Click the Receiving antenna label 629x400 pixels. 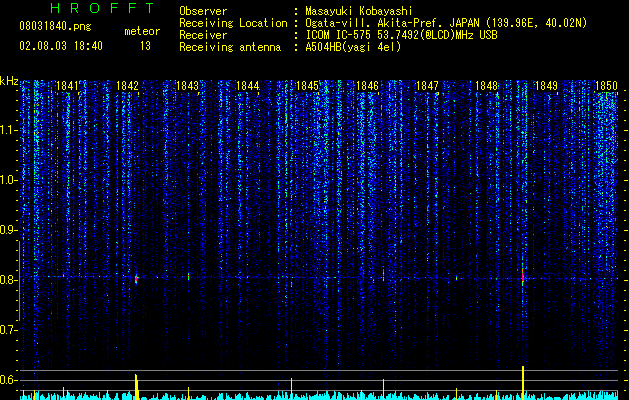point(230,47)
